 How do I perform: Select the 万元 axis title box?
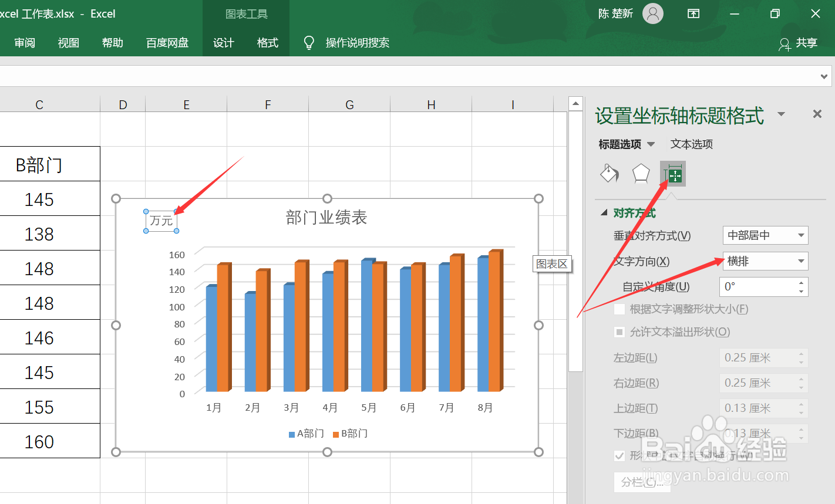(161, 221)
